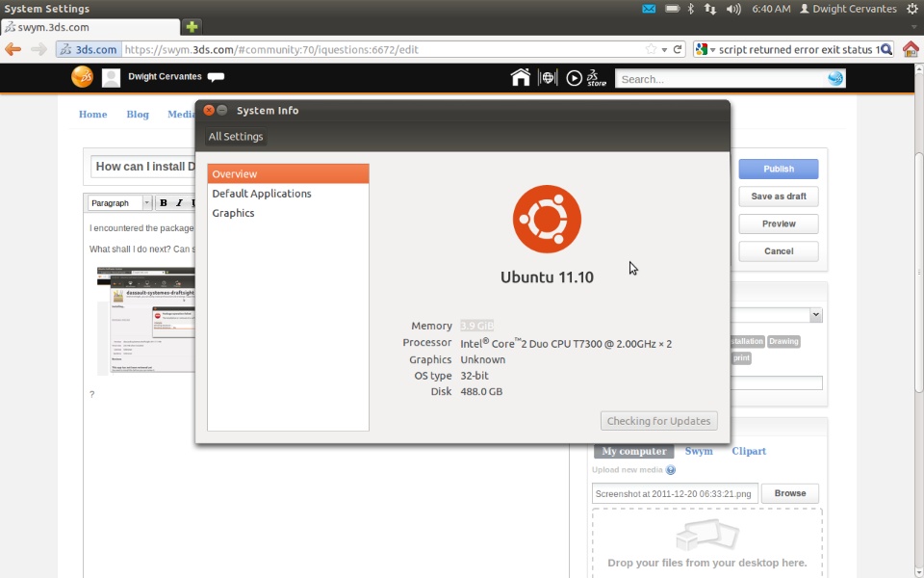Open the session gear menu
Screen dimensions: 924x578
coord(911,9)
